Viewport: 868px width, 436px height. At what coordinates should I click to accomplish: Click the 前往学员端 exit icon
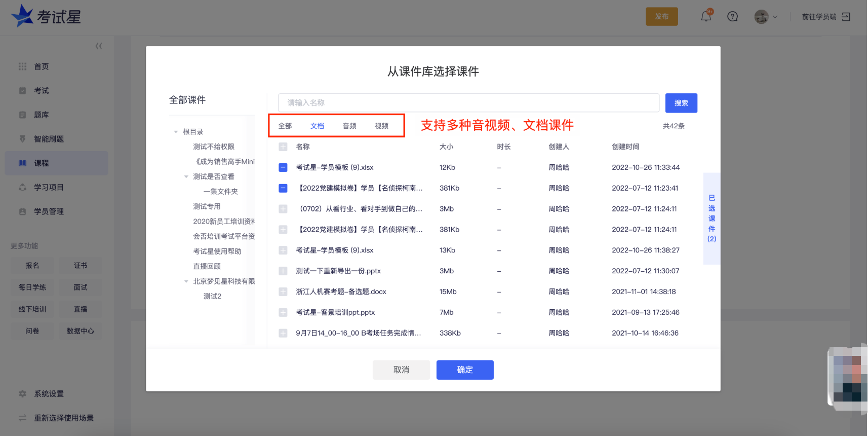846,17
